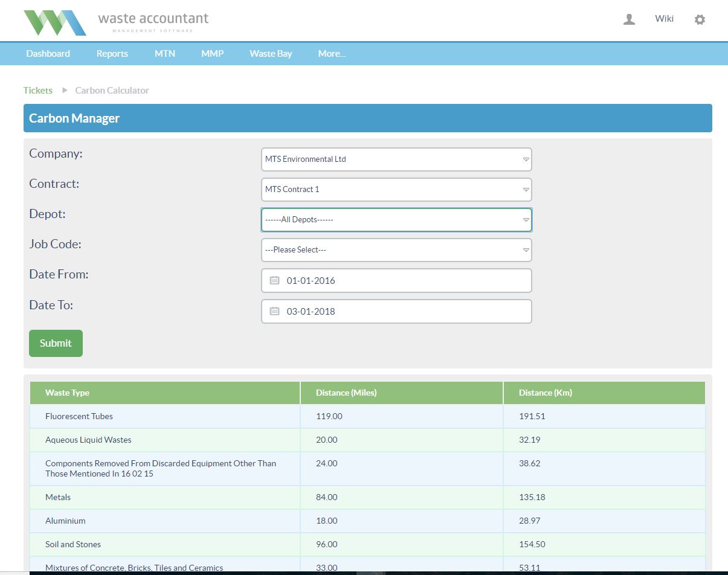Open the Job Code dropdown
728x575 pixels.
(396, 250)
